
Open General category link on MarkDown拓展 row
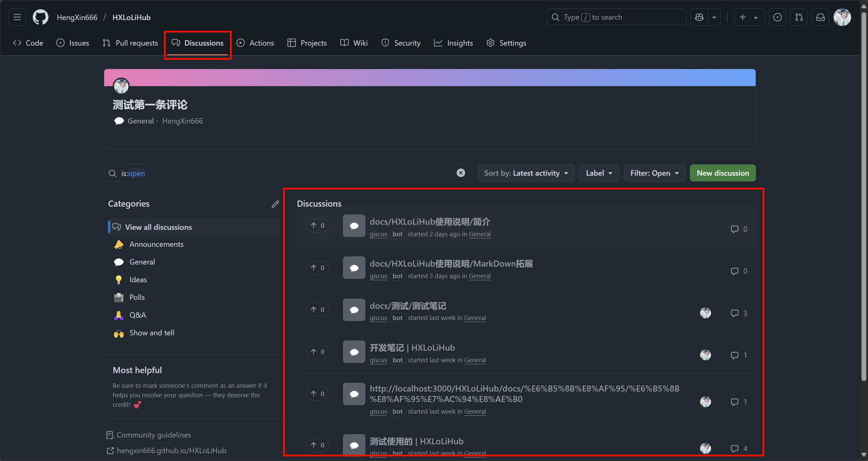coord(479,276)
